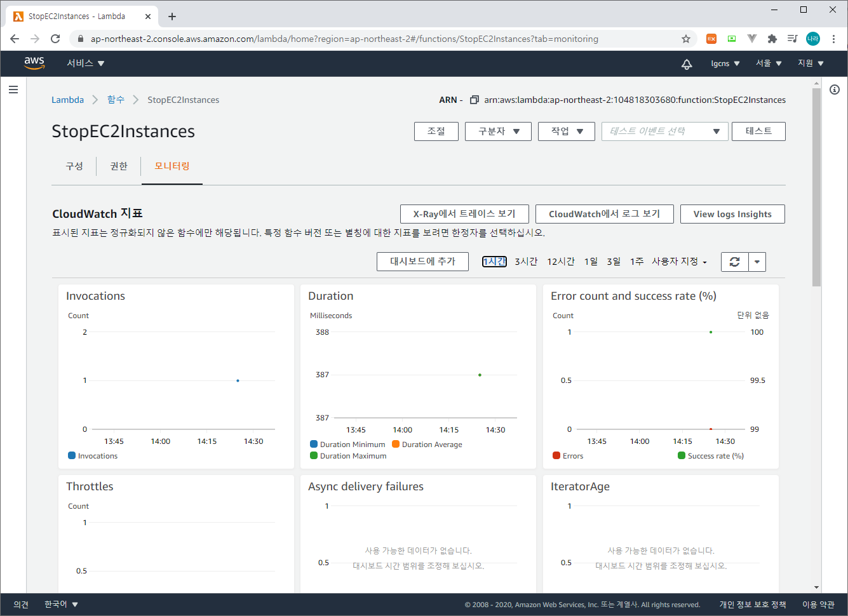Switch to the 권한 tab

coord(119,166)
